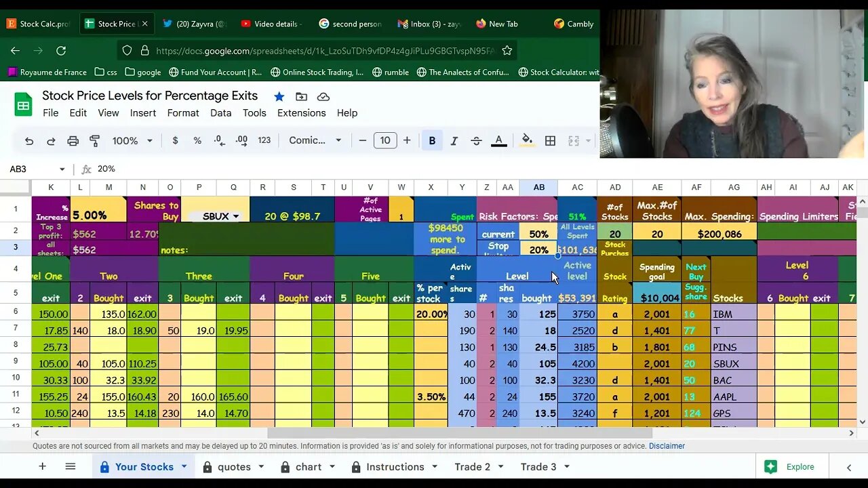Open the Edit menu
Screen dimensions: 868x488
click(78, 113)
